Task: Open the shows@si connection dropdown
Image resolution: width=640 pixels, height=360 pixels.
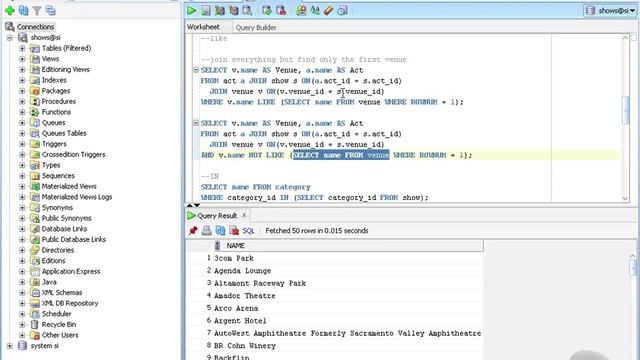Action: point(610,11)
